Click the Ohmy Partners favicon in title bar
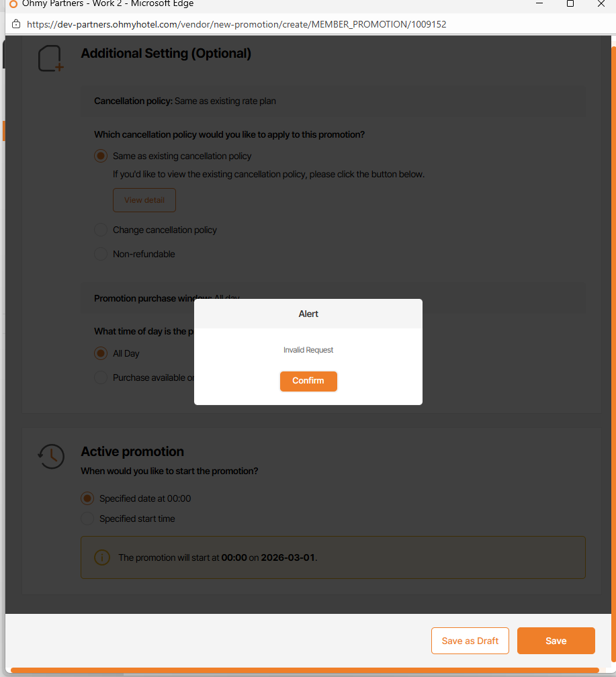 click(13, 4)
